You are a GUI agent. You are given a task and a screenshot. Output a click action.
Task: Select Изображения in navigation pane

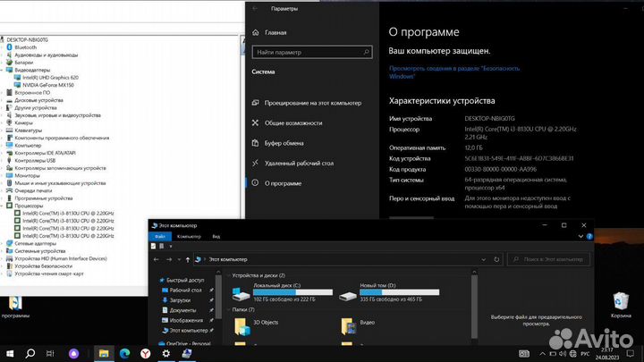pos(186,320)
